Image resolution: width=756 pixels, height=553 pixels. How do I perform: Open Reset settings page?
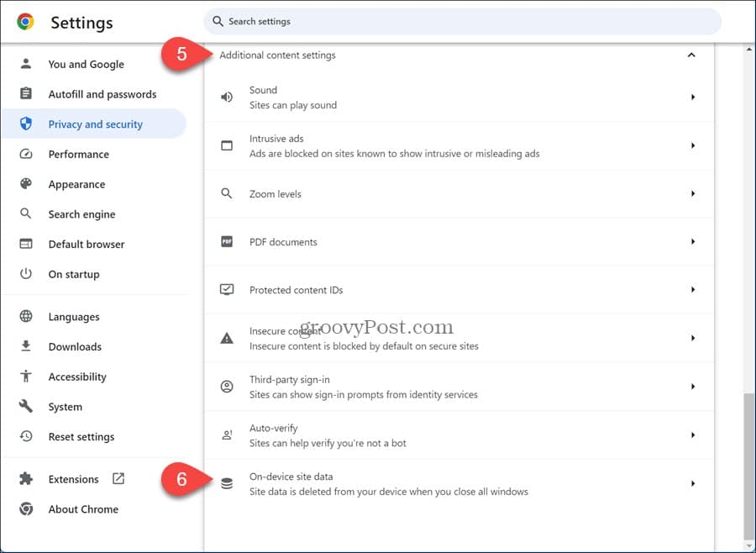(94, 436)
